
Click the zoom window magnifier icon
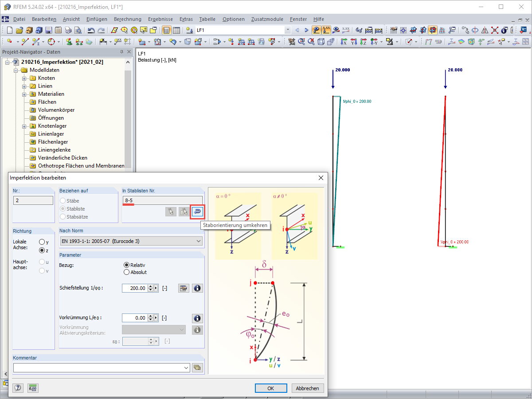(x=301, y=42)
